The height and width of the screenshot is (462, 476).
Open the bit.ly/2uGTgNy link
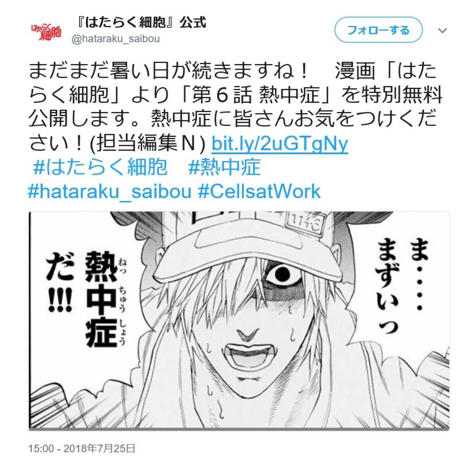pyautogui.click(x=280, y=144)
